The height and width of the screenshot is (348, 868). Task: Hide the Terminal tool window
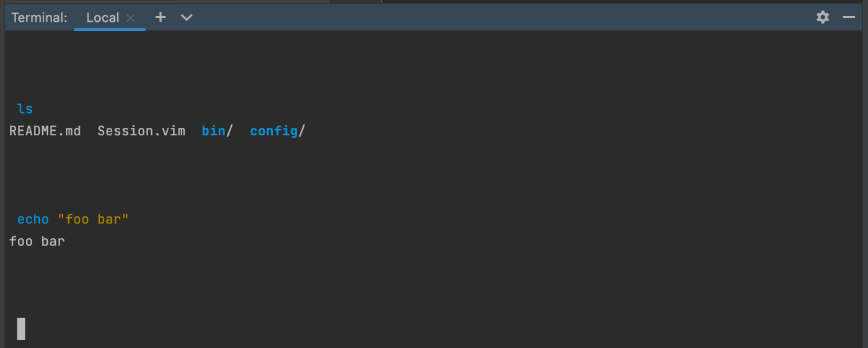(x=849, y=17)
